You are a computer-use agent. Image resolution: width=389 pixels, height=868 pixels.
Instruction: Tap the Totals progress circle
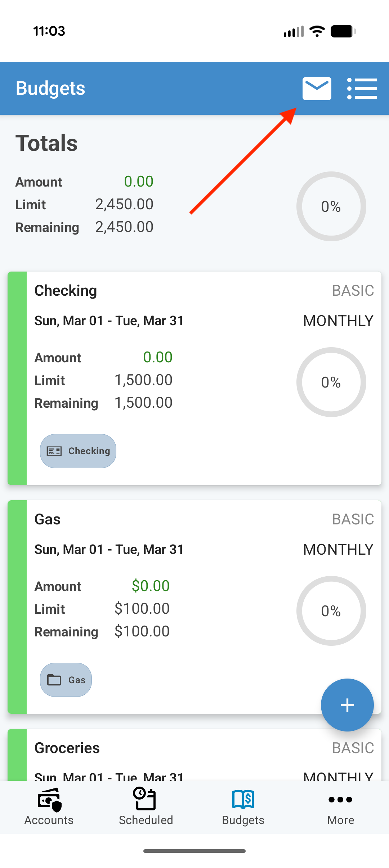coord(331,206)
